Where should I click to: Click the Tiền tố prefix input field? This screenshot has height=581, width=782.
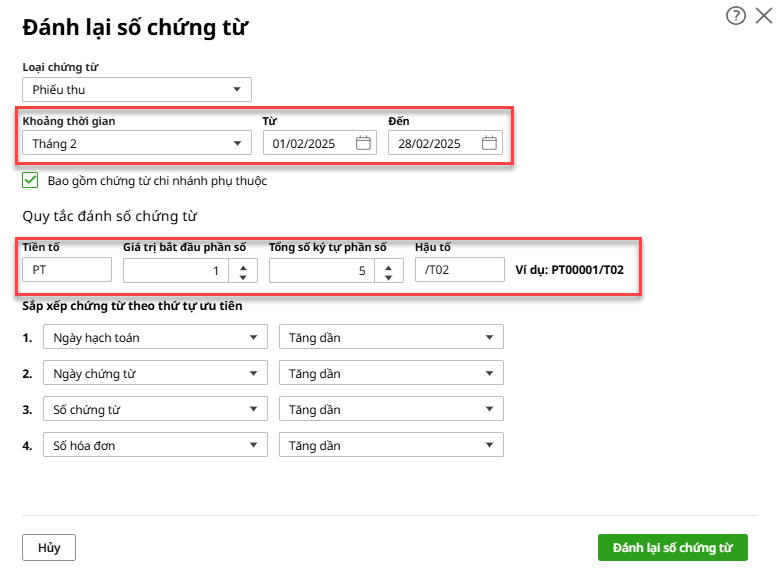pyautogui.click(x=67, y=270)
